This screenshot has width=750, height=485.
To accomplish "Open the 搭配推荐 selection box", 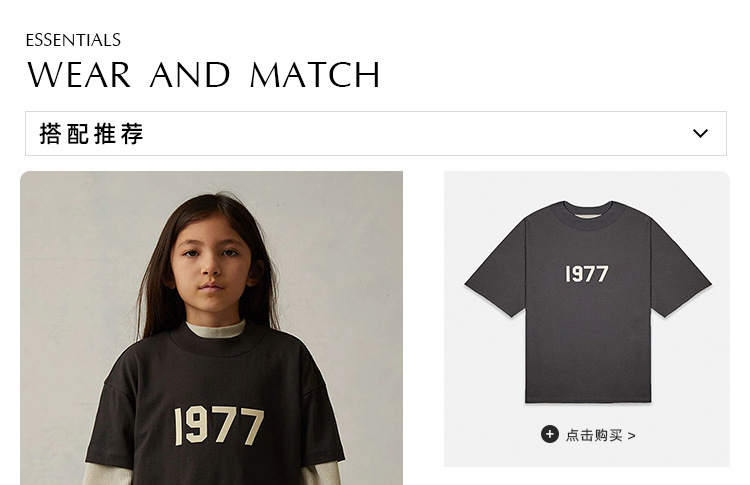I will tap(375, 134).
